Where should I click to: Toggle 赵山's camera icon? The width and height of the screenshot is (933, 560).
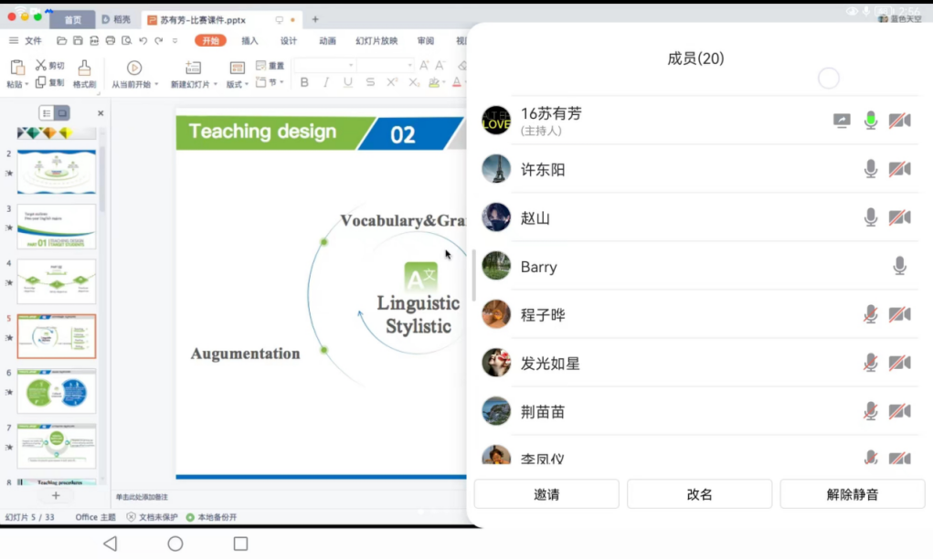[x=899, y=217]
